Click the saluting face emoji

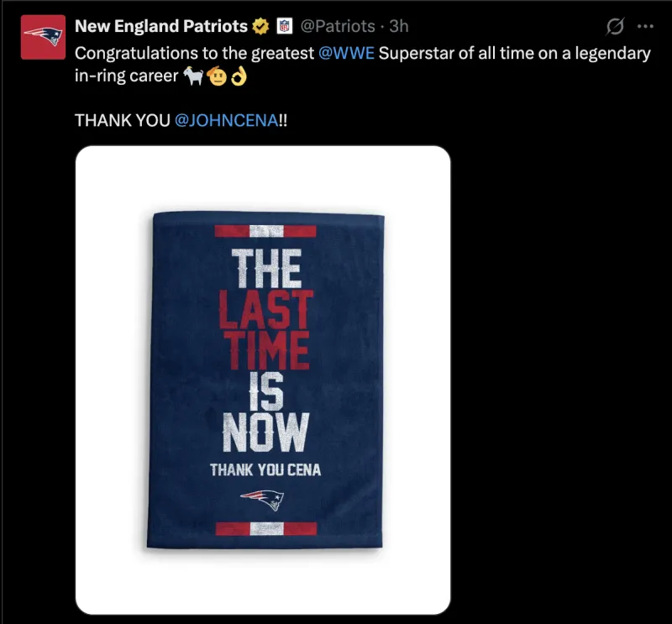217,76
